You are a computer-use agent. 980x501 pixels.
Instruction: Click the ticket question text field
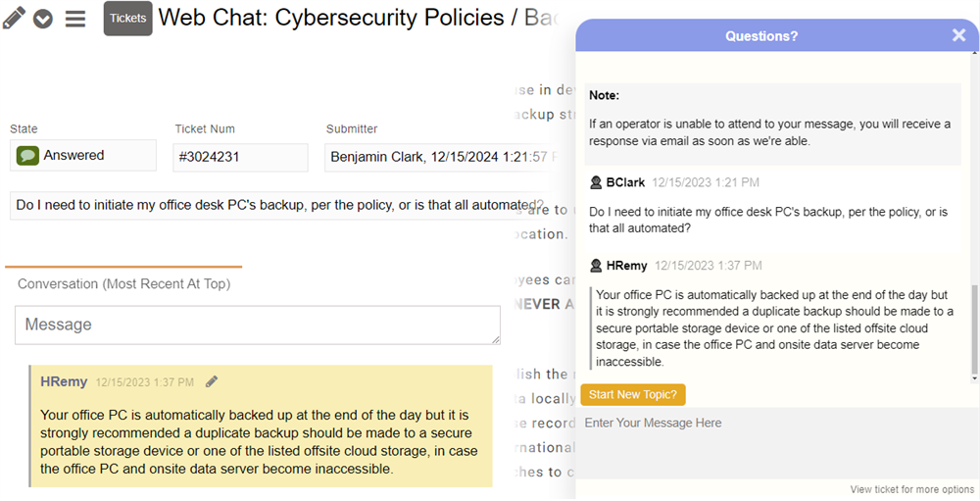pos(274,205)
